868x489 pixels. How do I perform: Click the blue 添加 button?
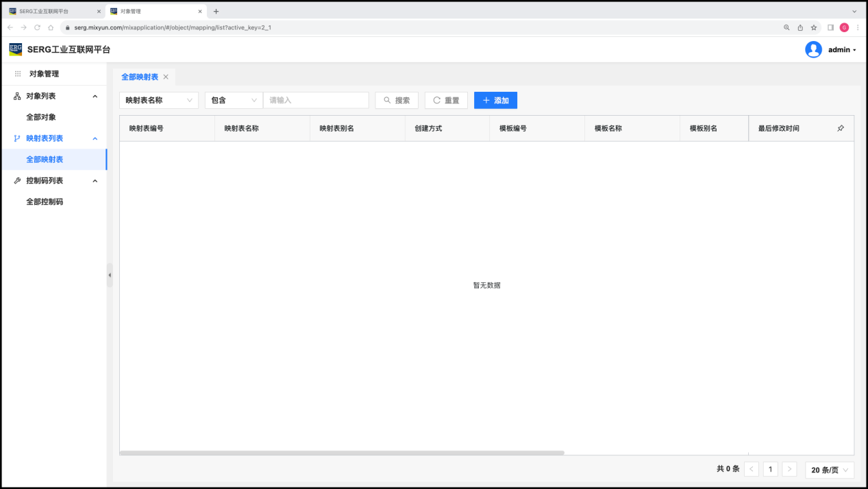click(495, 101)
